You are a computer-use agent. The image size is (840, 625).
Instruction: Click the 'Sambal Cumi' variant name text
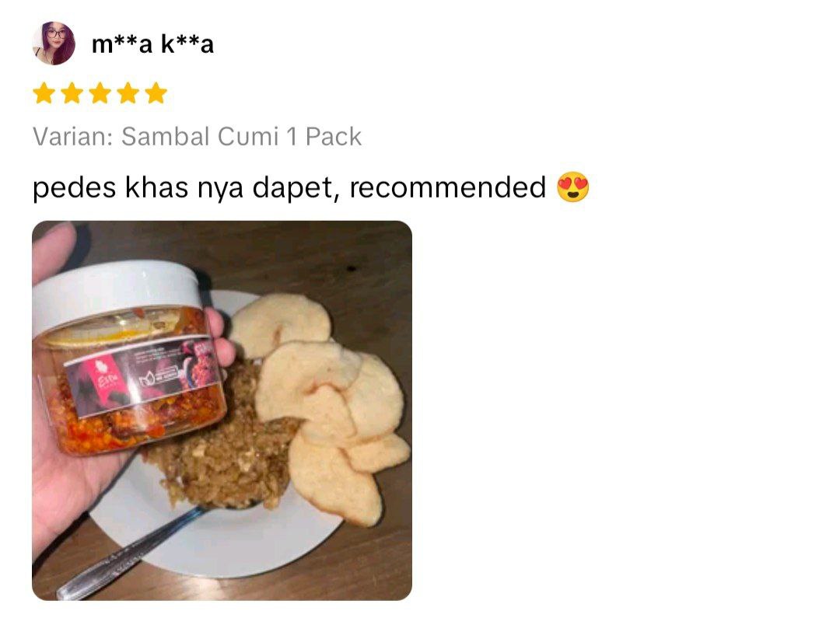point(200,137)
